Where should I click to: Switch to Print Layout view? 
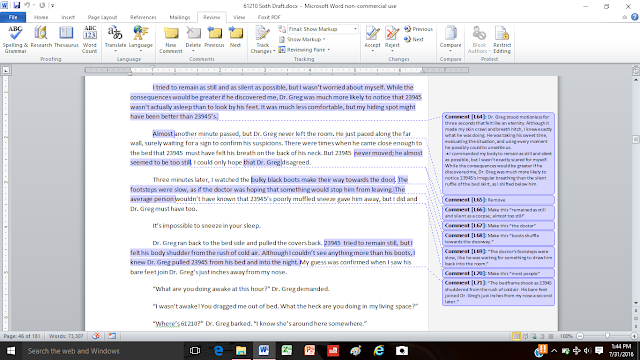coord(516,336)
